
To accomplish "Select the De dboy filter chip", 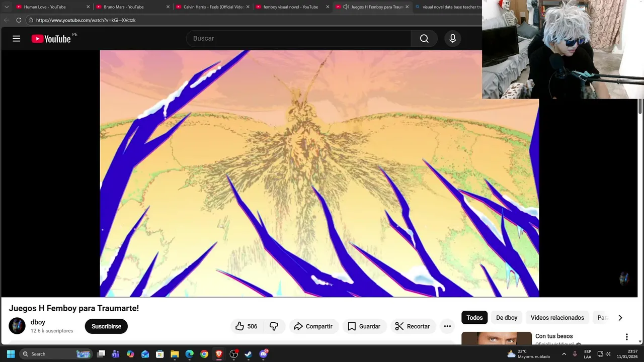I will pyautogui.click(x=507, y=318).
